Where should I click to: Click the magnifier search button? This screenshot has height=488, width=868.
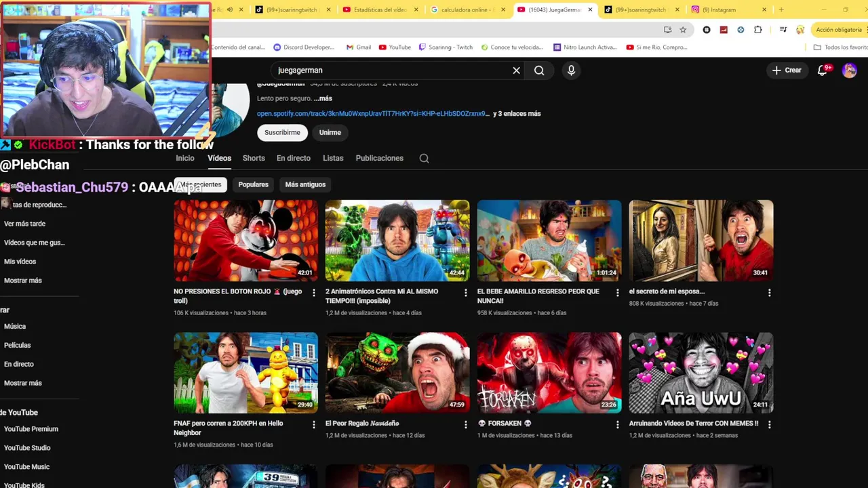[539, 70]
